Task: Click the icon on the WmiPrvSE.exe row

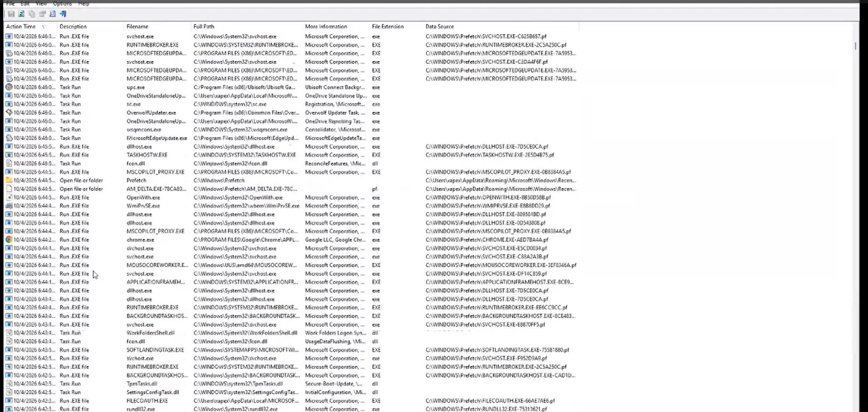Action: click(x=9, y=206)
